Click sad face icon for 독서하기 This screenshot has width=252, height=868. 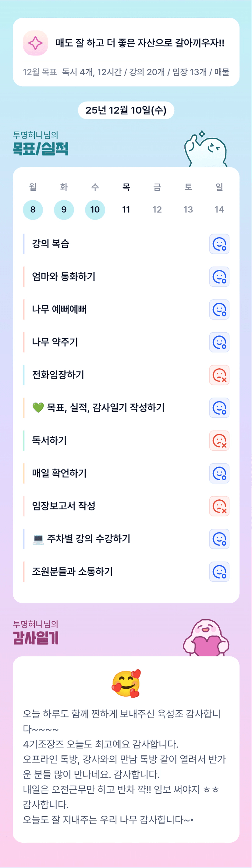point(219,440)
